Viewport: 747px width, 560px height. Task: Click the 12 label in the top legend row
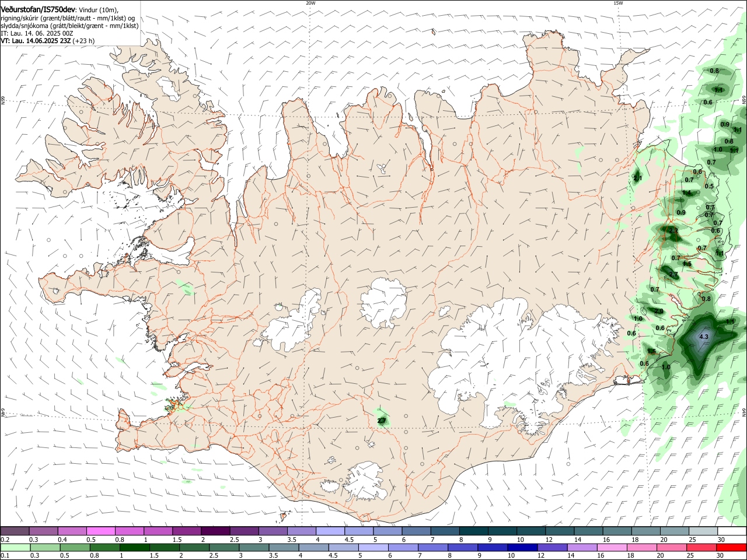(549, 540)
